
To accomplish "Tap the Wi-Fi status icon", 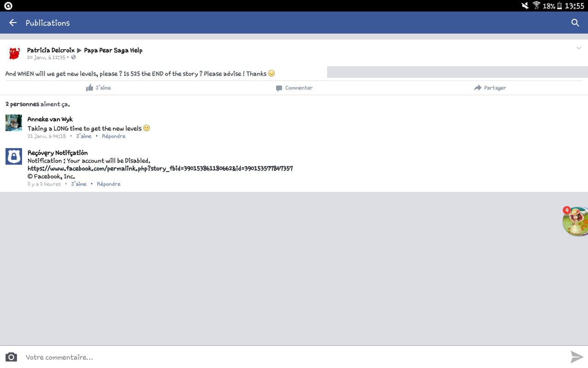I will point(536,6).
